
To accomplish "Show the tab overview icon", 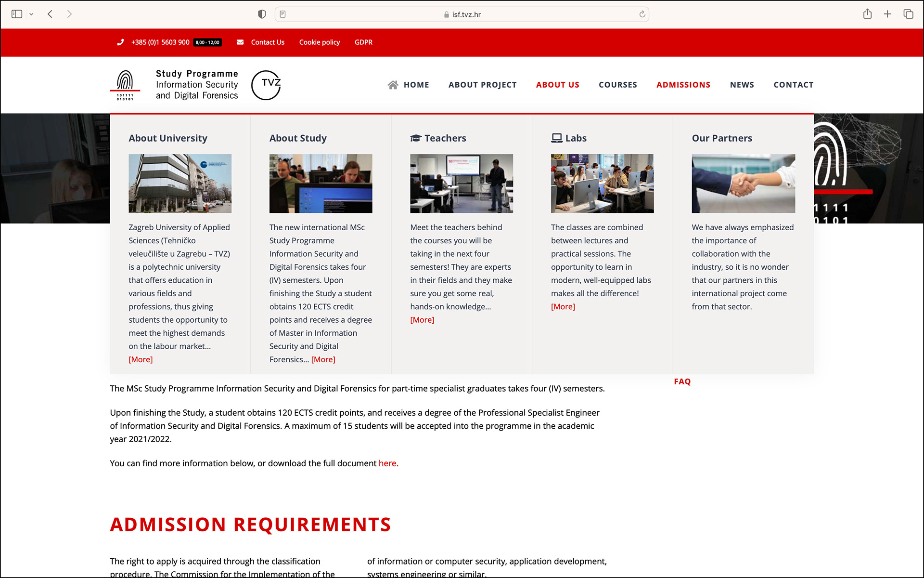I will coord(908,14).
